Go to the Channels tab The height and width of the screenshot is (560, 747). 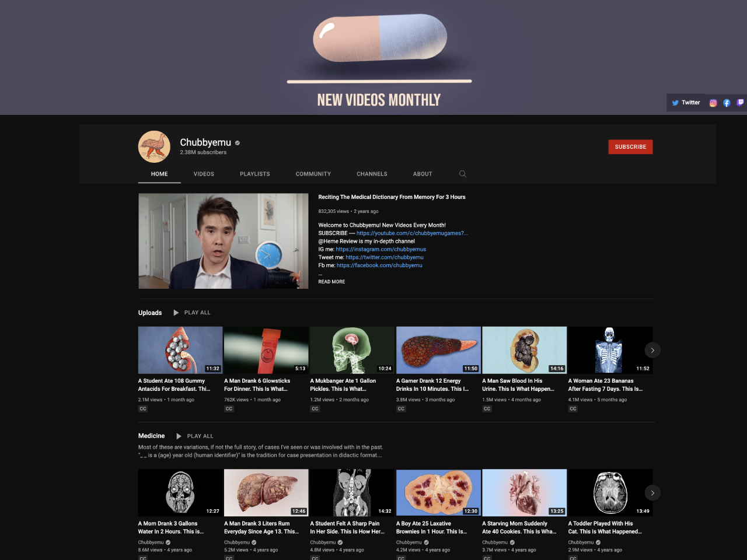click(x=372, y=174)
